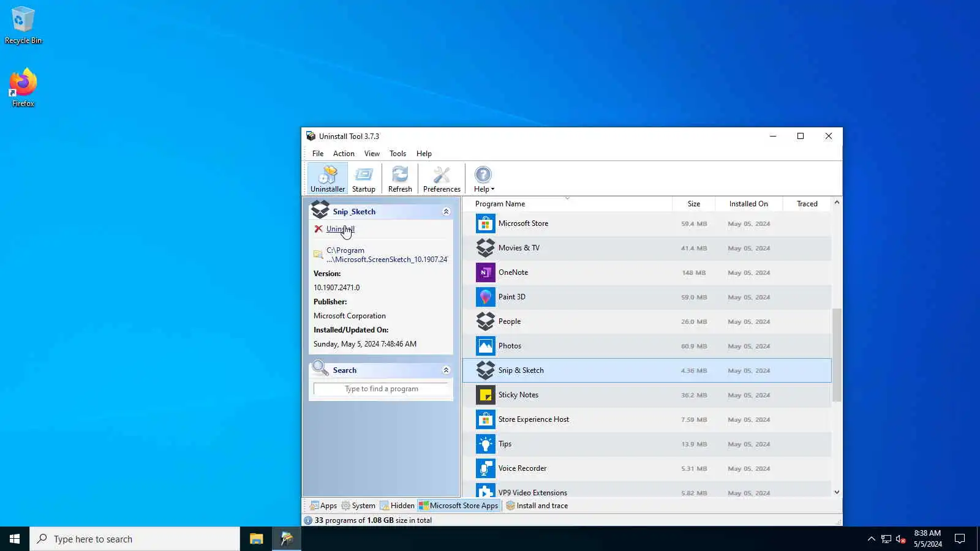Open the Windows Start menu
The height and width of the screenshot is (551, 980).
point(15,539)
